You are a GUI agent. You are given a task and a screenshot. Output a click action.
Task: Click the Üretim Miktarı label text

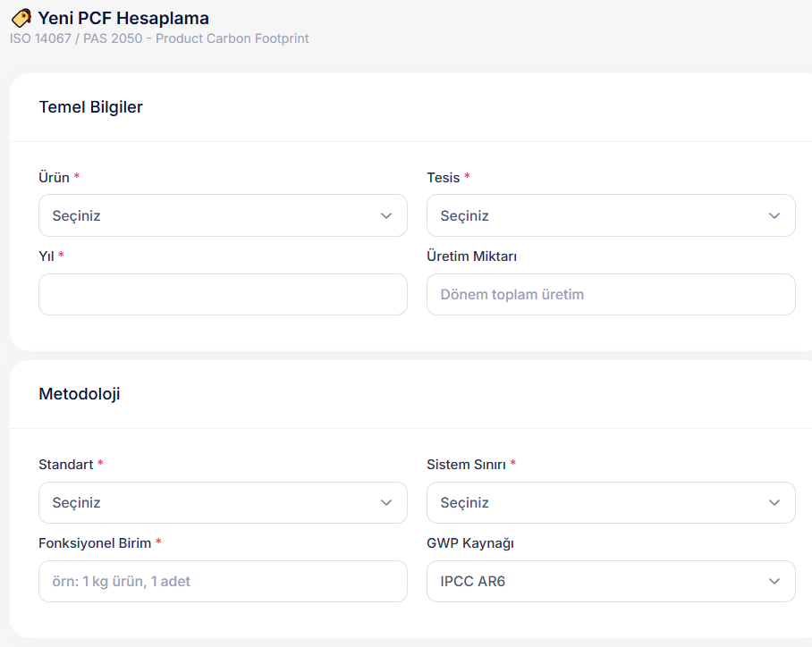pyautogui.click(x=471, y=256)
